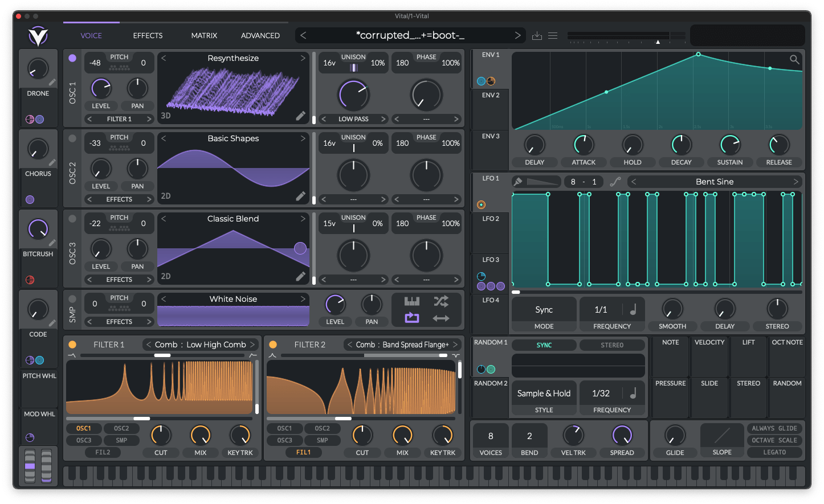Click the preset name field
The image size is (824, 504).
[x=410, y=35]
